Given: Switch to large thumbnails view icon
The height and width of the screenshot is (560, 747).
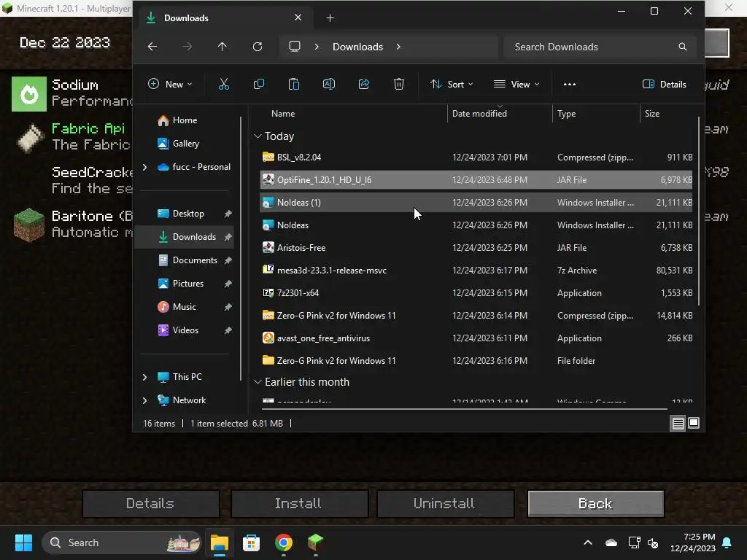Looking at the screenshot, I should click(694, 423).
